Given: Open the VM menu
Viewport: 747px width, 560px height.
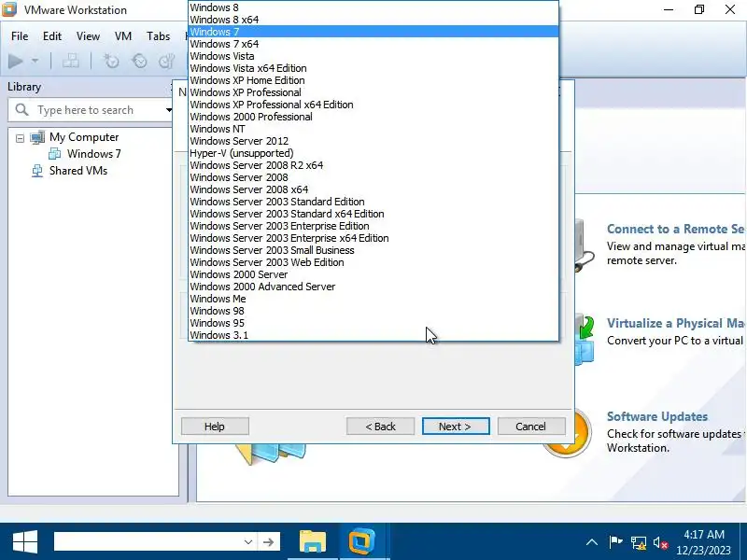Looking at the screenshot, I should [x=123, y=36].
